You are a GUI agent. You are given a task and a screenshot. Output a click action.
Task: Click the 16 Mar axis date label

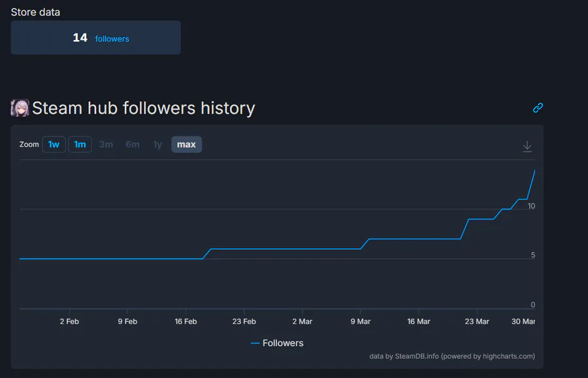[x=419, y=321]
